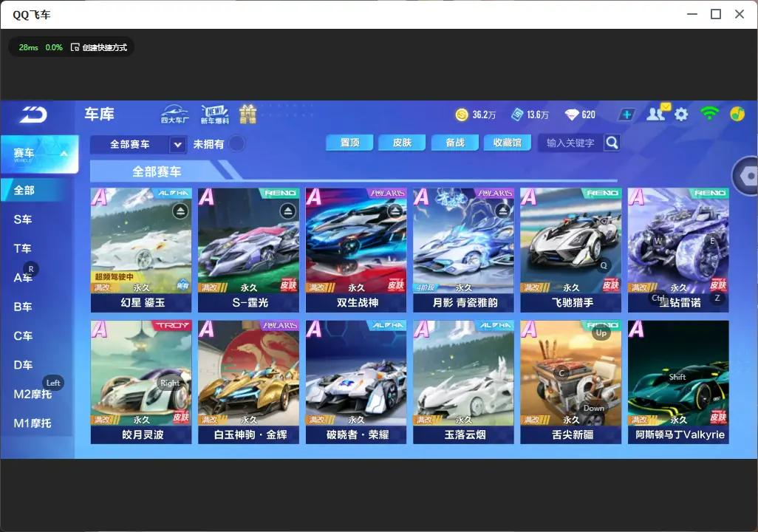Screen dimensions: 758x532
Task: Open the NEW 新车爆料 icon
Action: tap(215, 114)
